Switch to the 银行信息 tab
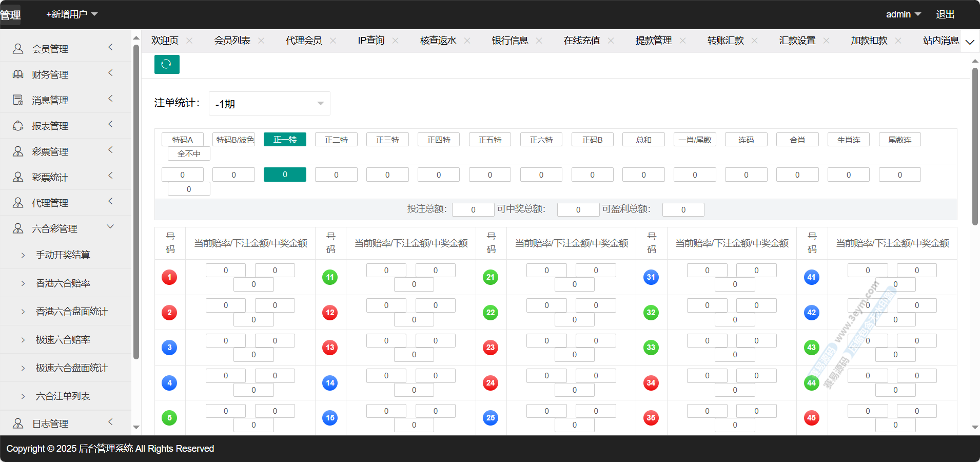 pyautogui.click(x=509, y=41)
